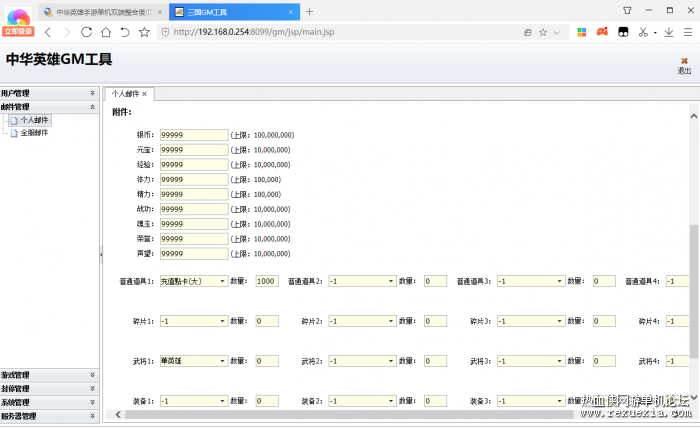Expand the 系统管理 sidebar section

point(50,403)
